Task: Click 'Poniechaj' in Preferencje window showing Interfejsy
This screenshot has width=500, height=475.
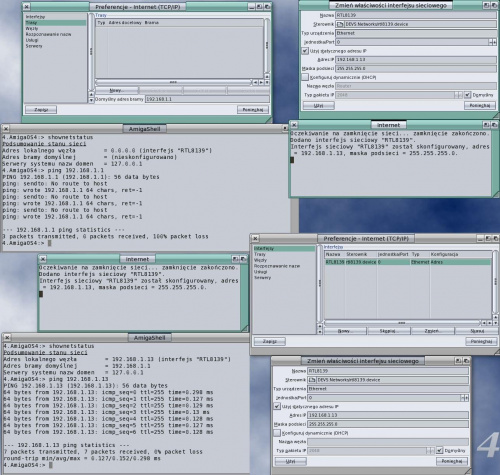Action: tap(481, 341)
